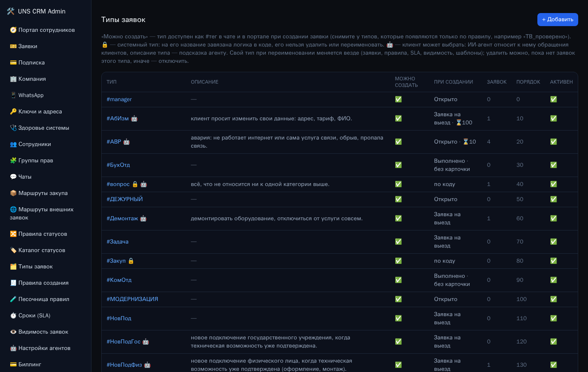
Task: Toggle Можно создать checkmark for #МОДЕРНИЗАЦИЯ
Action: pos(398,299)
